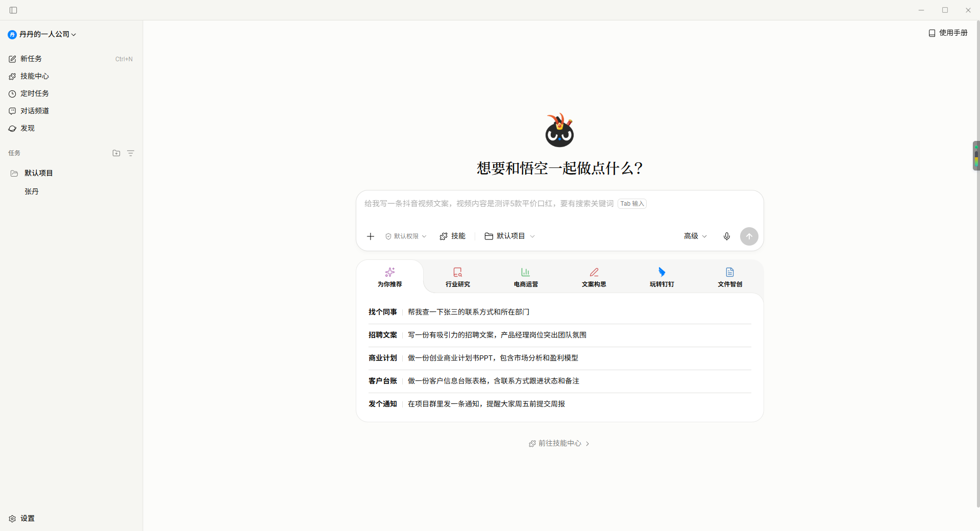Click the chat channel bubble icon
The image size is (980, 531).
point(12,111)
